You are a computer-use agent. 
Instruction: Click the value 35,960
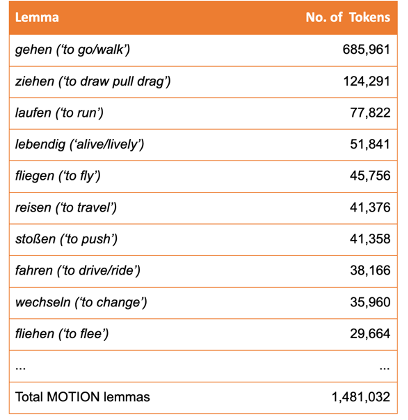(x=370, y=302)
